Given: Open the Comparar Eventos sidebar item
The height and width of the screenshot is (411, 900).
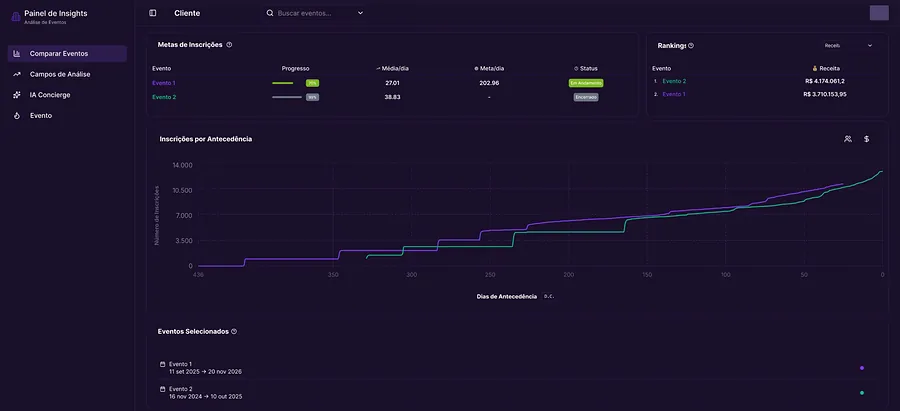Looking at the screenshot, I should (67, 53).
